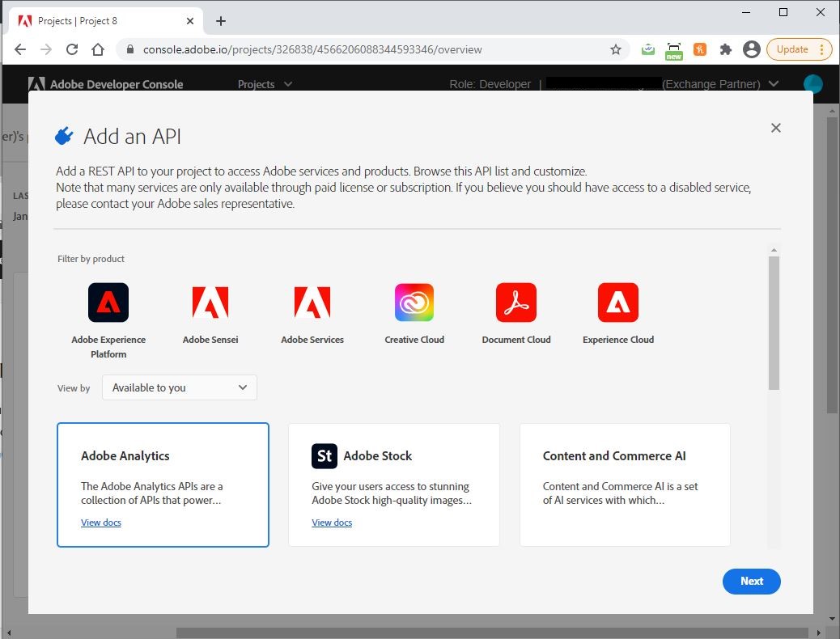Viewport: 840px width, 639px height.
Task: Bookmark this page with the star
Action: pos(616,49)
